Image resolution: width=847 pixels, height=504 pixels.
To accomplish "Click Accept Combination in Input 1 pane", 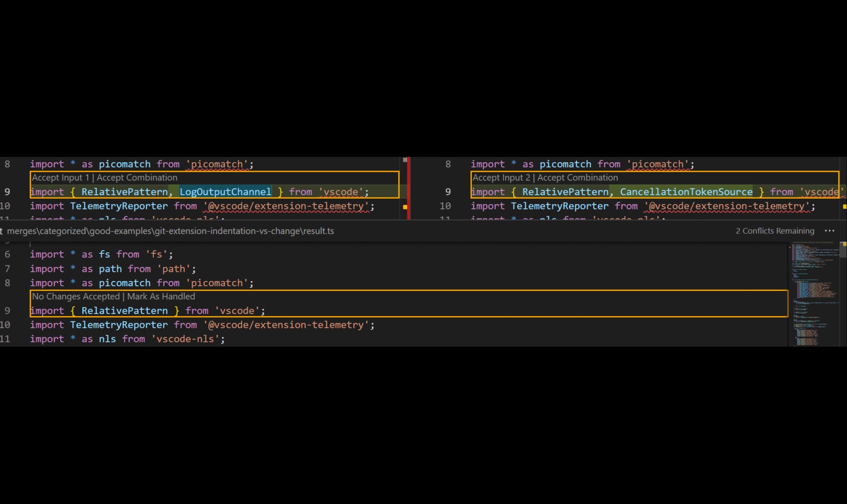I will pos(137,178).
